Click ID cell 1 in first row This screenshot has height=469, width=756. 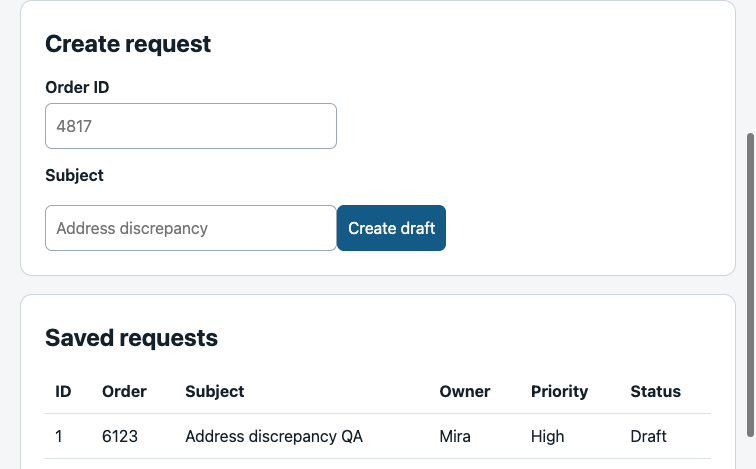[x=59, y=436]
